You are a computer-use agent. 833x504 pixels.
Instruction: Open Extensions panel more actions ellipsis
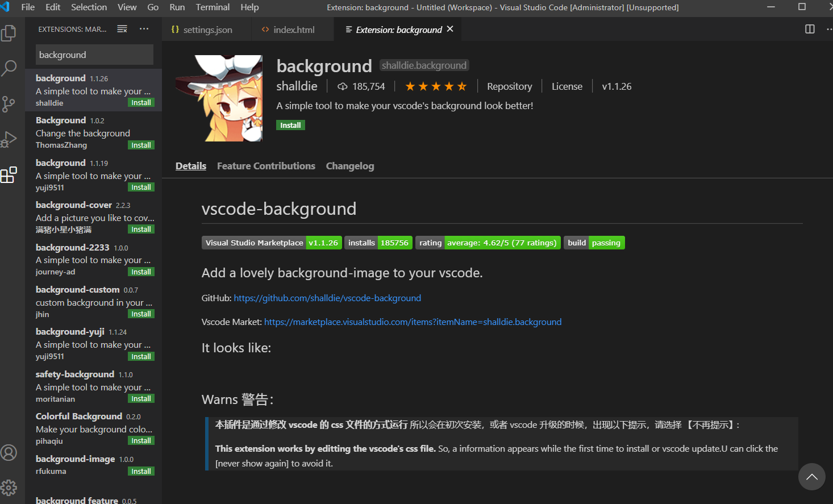(144, 29)
